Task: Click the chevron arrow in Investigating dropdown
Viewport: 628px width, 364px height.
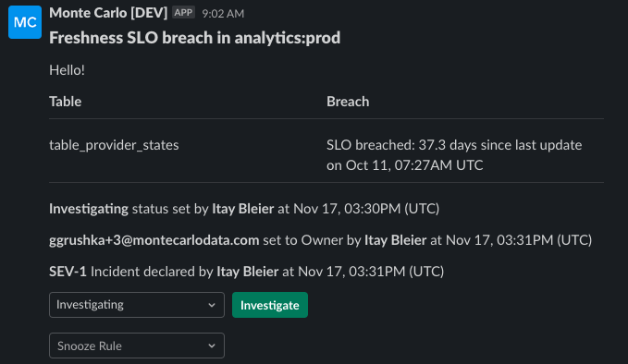Action: [212, 305]
